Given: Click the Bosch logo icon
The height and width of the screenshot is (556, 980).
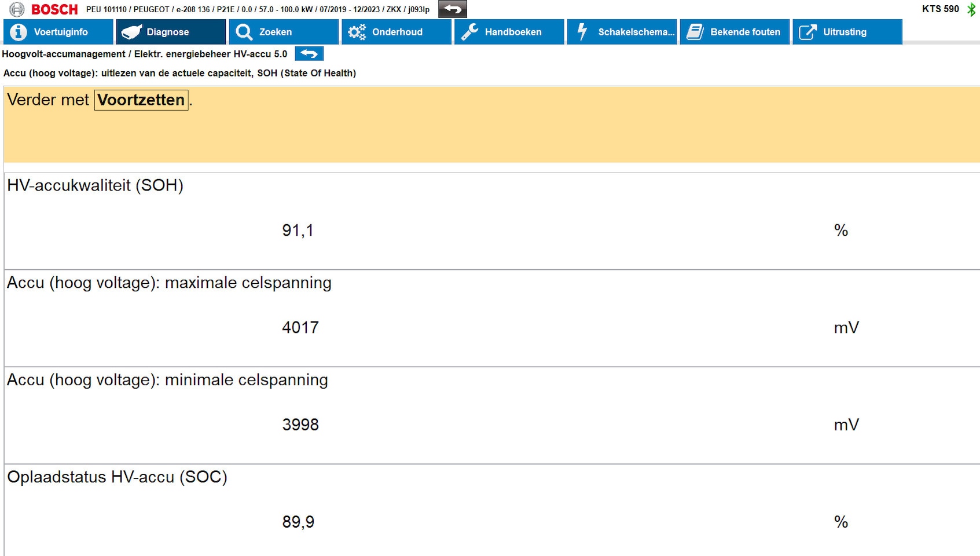Looking at the screenshot, I should pos(17,9).
